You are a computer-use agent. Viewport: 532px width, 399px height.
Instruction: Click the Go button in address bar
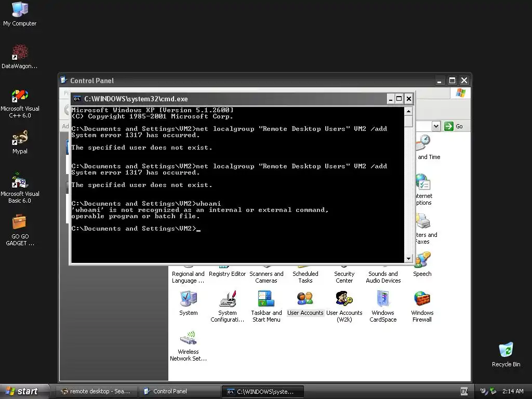click(454, 126)
